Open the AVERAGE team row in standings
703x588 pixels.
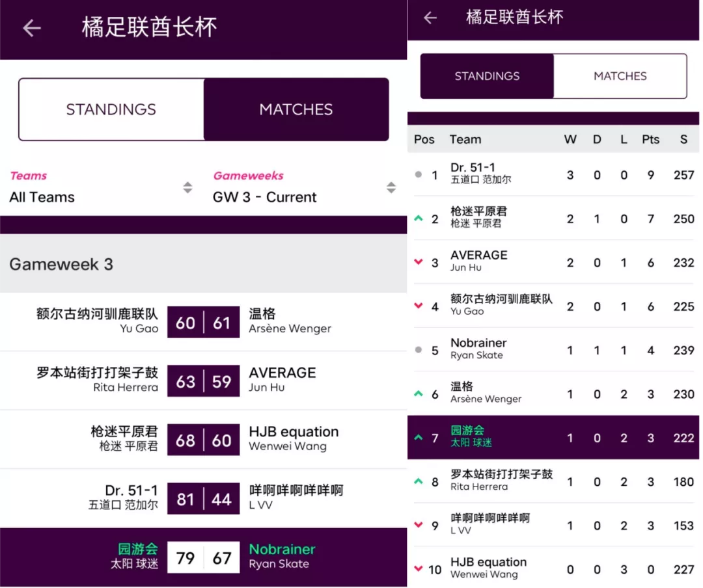tap(553, 262)
